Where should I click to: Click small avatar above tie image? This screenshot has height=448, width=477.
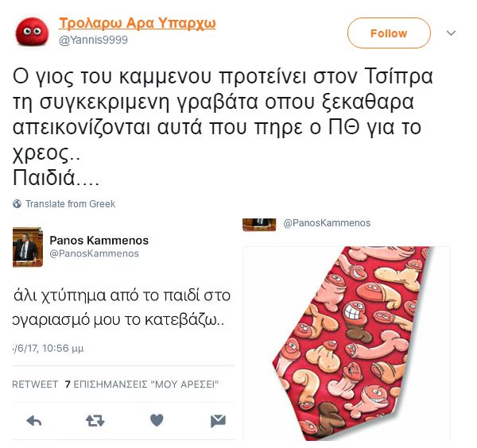(259, 224)
